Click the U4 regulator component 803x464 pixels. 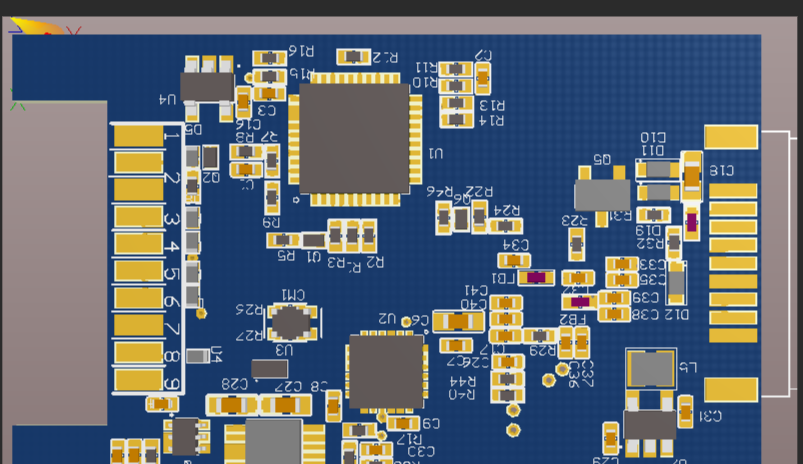(x=207, y=87)
